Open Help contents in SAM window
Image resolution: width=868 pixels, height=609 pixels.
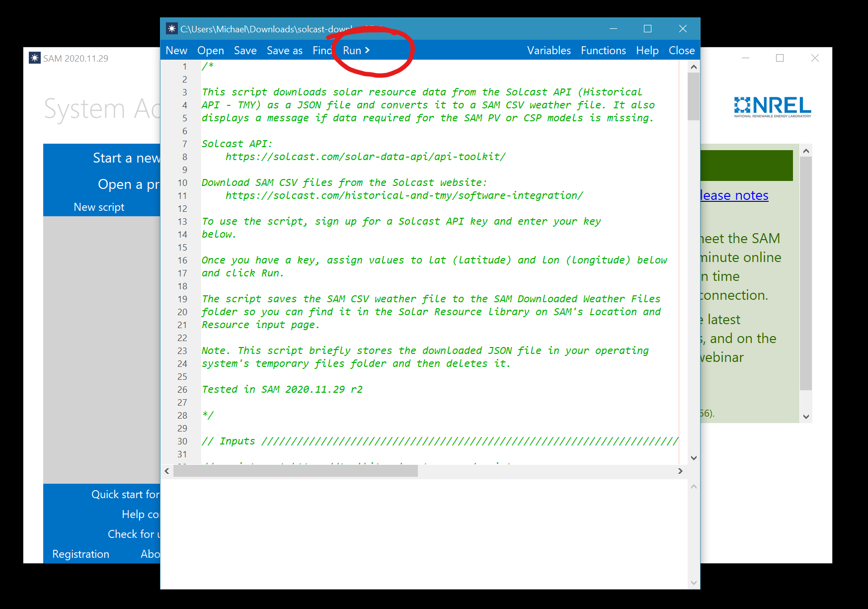pyautogui.click(x=141, y=514)
